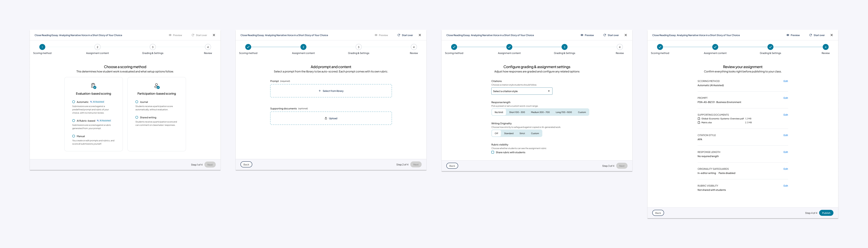Click the plus Select from library area
Screen dimensions: 868x248
click(x=331, y=91)
